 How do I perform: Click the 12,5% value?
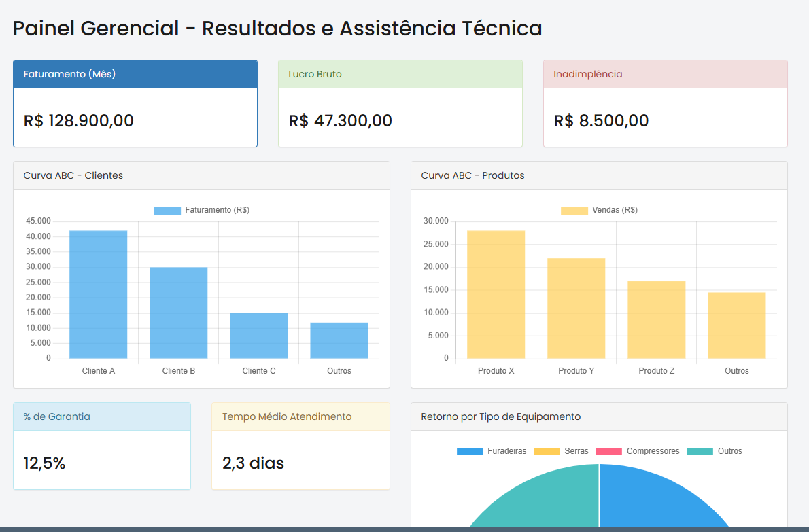44,463
